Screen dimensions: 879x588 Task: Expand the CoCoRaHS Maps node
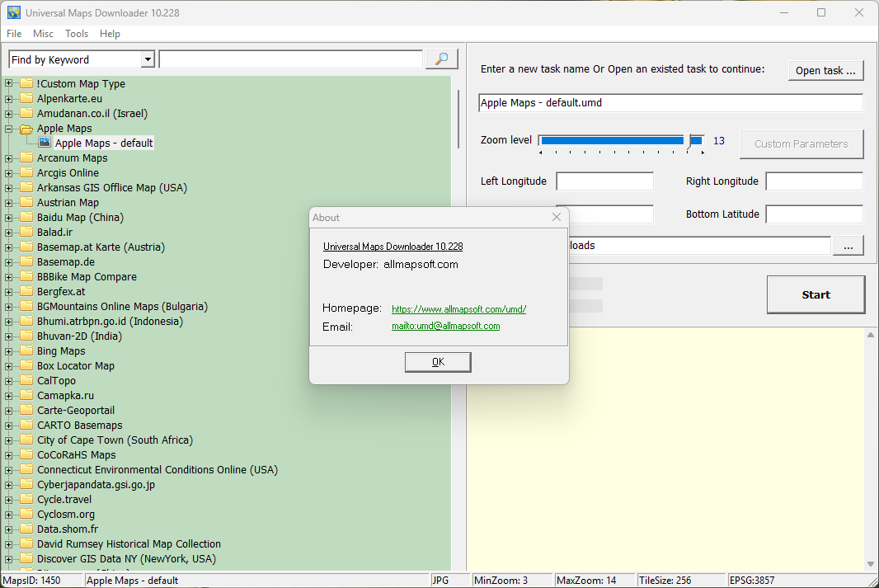click(8, 455)
